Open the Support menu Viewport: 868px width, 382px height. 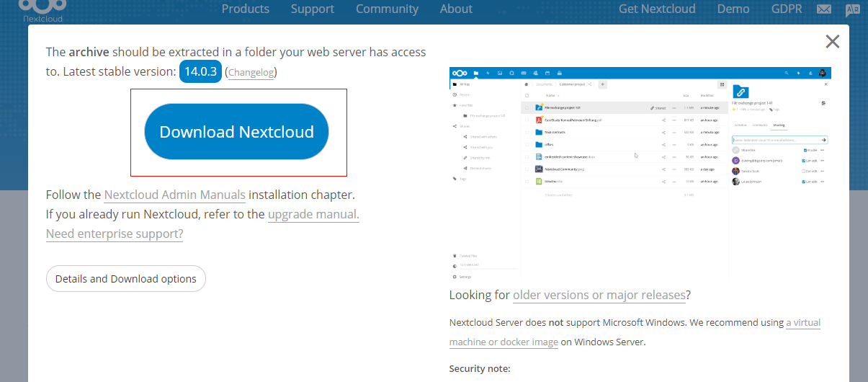click(x=312, y=9)
